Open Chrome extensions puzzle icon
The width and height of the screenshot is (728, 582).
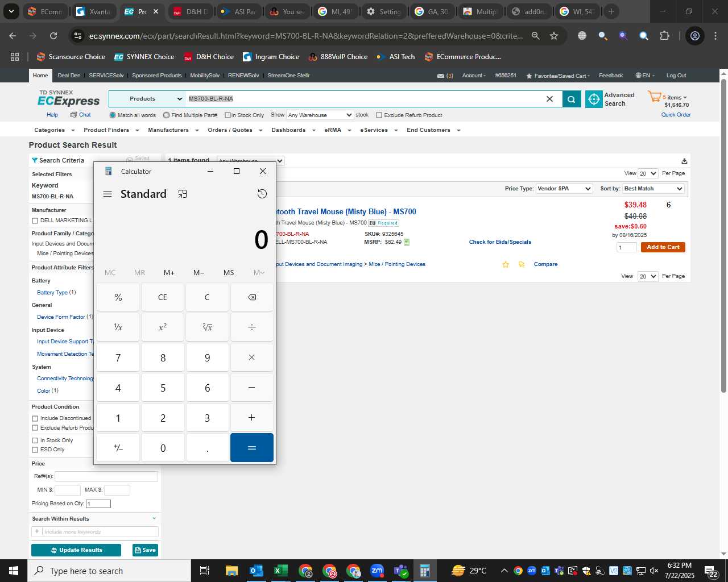664,36
